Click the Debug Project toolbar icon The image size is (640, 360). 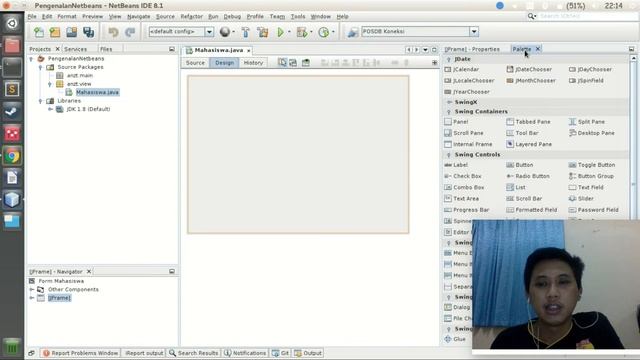[x=302, y=32]
